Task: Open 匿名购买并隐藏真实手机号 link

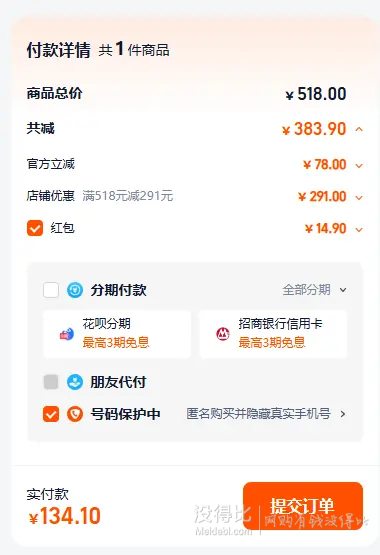Action: click(x=259, y=414)
